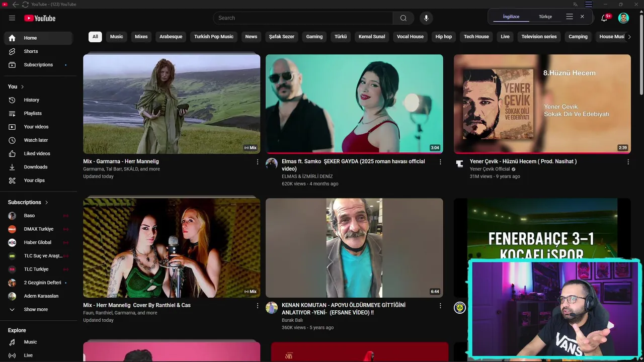Viewport: 644px width, 362px height.
Task: Select the Television series chip
Action: pos(539,37)
